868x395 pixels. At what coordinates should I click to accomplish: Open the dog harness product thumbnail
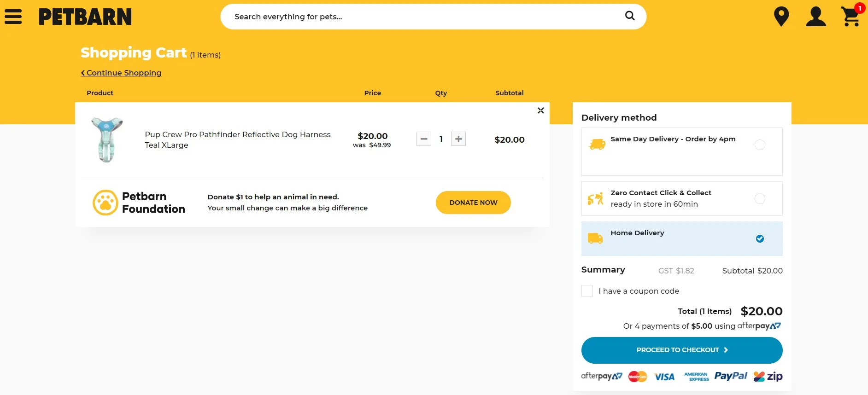click(107, 139)
